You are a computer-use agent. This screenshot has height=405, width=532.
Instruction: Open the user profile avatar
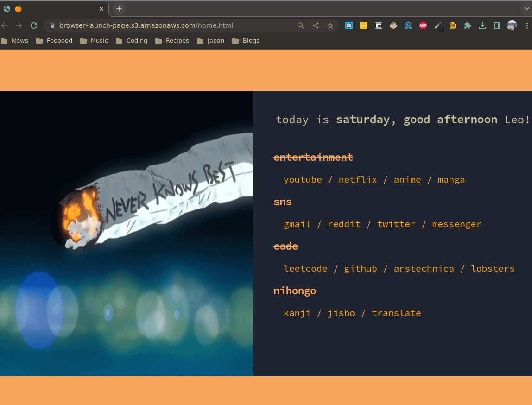pos(512,25)
